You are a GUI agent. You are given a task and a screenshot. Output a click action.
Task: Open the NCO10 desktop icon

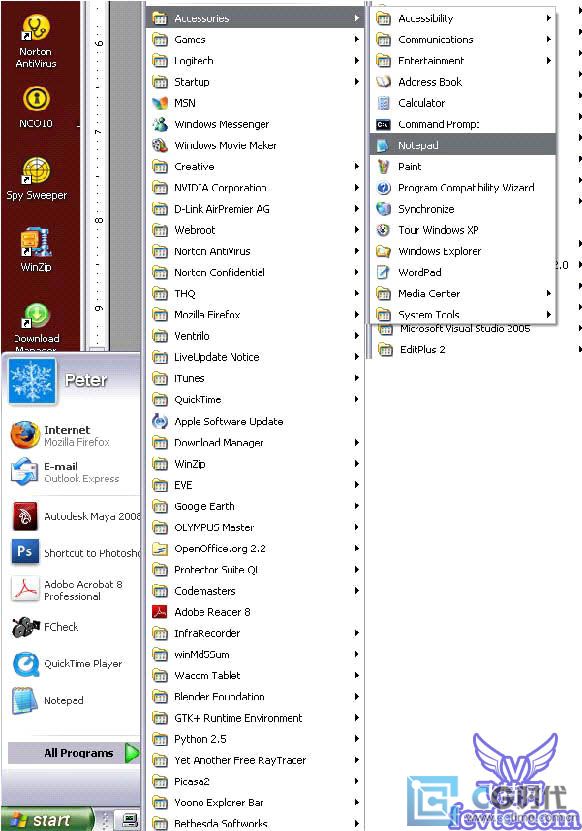click(x=36, y=108)
